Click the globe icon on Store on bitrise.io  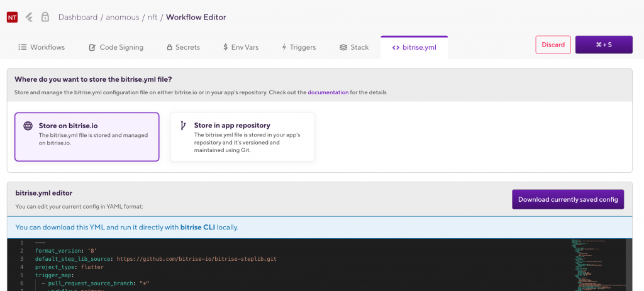(x=28, y=126)
